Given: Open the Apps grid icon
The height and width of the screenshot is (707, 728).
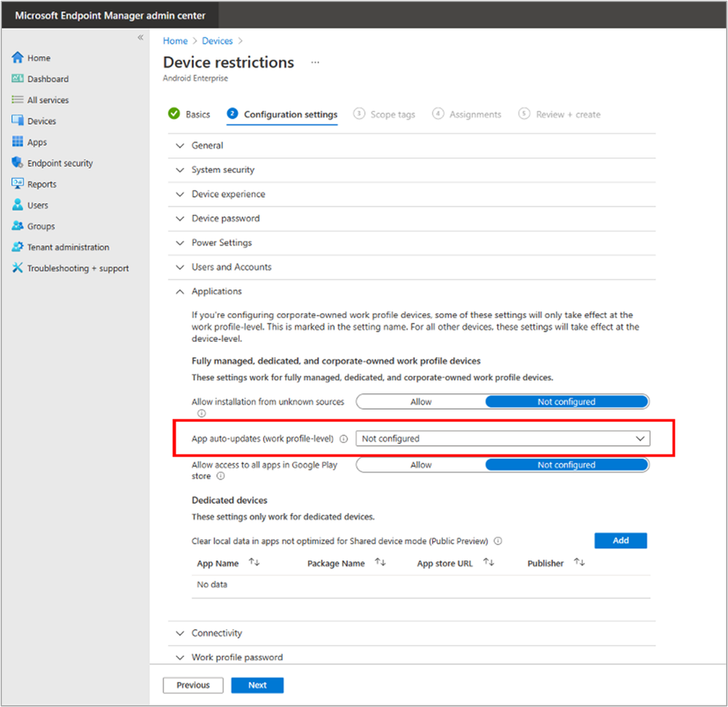Looking at the screenshot, I should 17,141.
